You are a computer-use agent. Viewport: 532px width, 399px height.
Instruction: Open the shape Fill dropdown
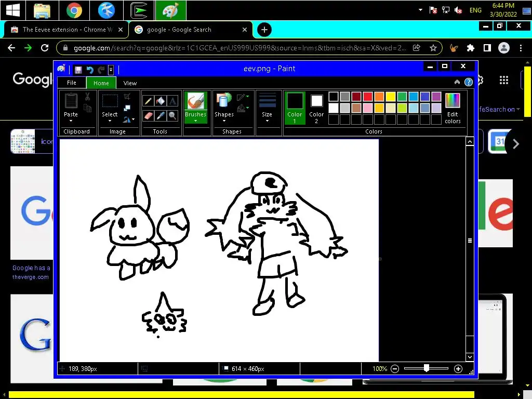(243, 109)
